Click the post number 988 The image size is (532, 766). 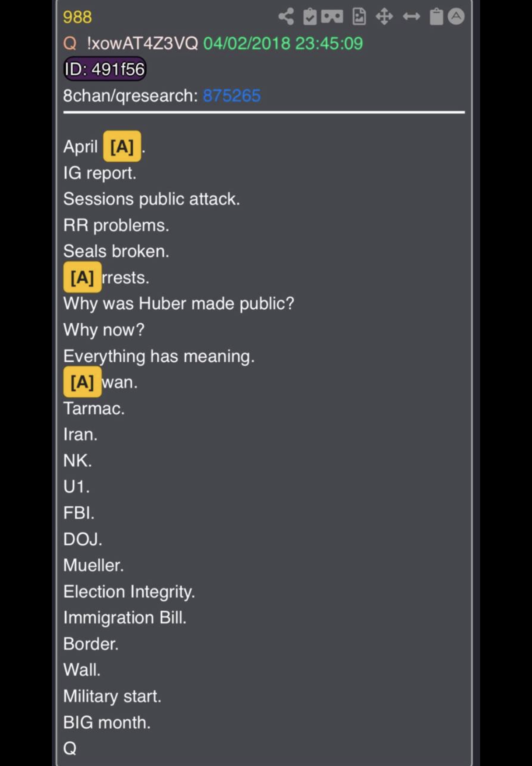point(77,17)
